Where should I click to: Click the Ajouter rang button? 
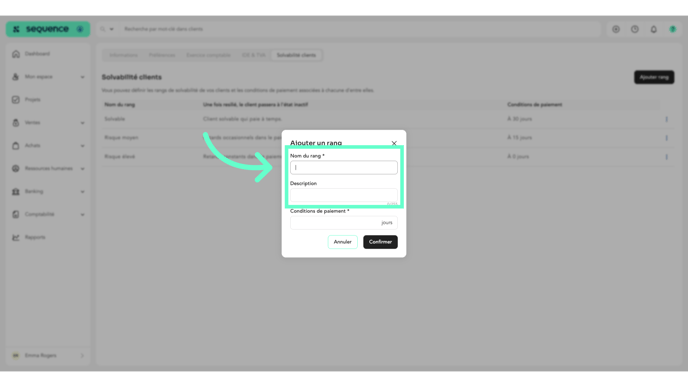[x=654, y=77]
